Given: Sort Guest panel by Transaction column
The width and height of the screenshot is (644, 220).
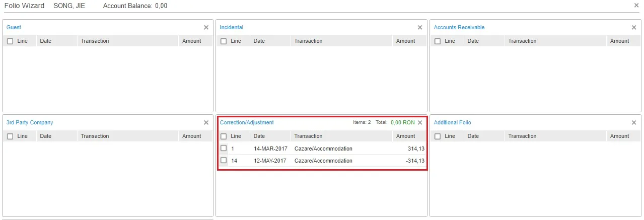Looking at the screenshot, I should click(95, 41).
